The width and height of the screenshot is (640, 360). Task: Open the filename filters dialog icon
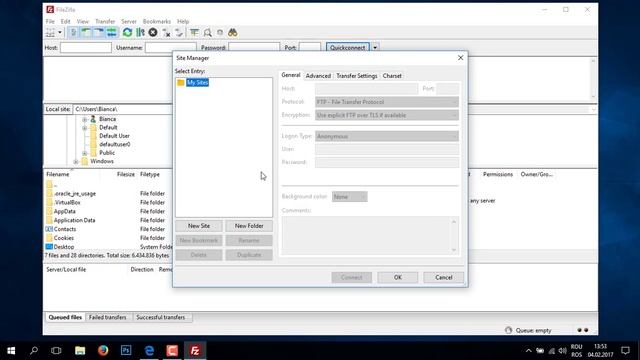tap(194, 32)
